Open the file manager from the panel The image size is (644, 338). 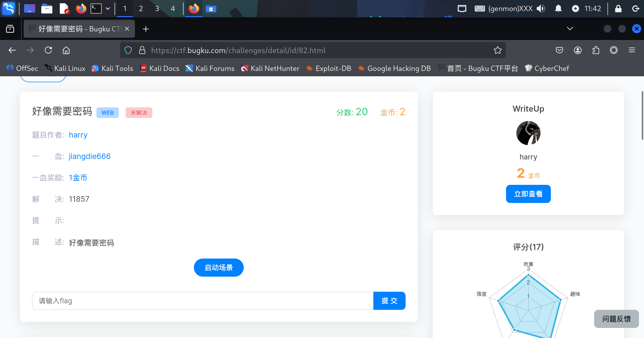pos(47,9)
